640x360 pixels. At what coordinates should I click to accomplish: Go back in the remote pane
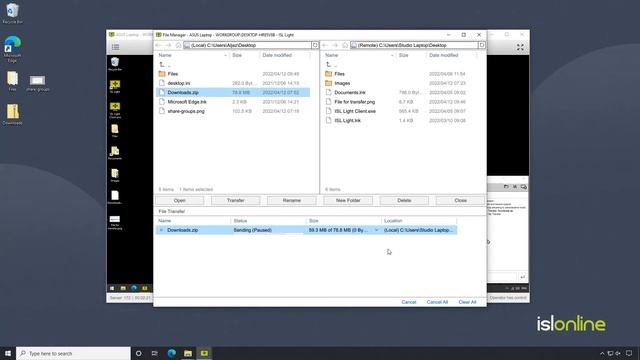pyautogui.click(x=325, y=45)
